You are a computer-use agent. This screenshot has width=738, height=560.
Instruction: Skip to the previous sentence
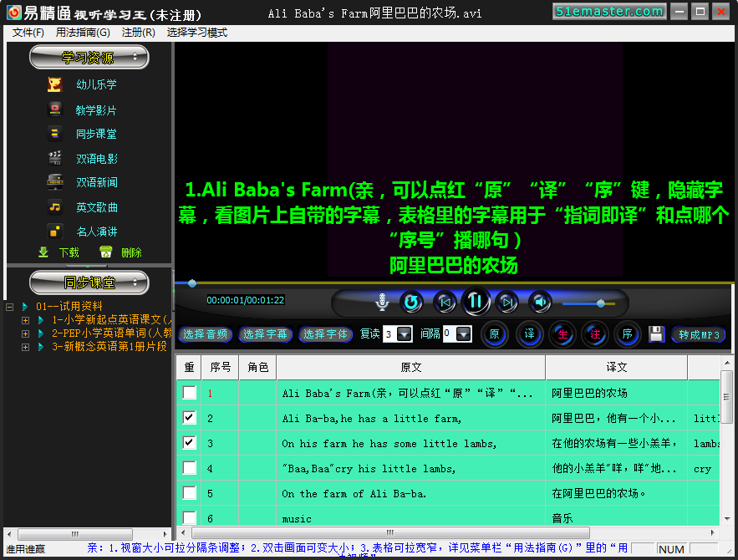pos(445,302)
